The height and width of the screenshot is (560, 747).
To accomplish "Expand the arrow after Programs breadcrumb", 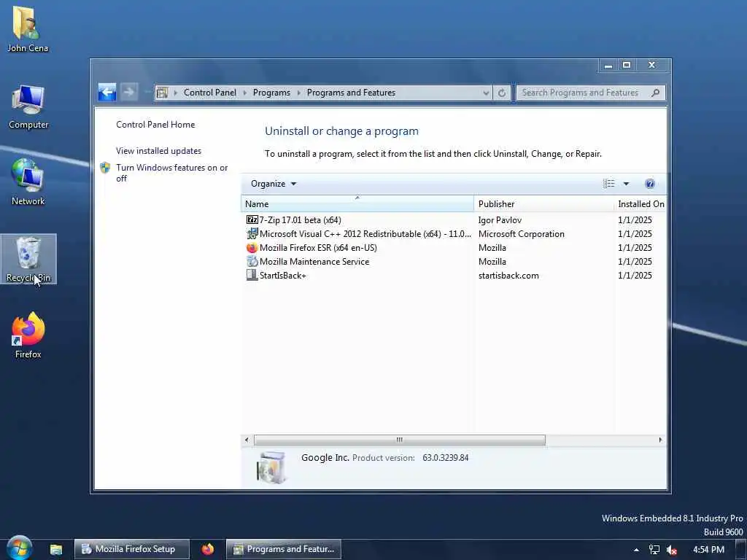I will click(x=298, y=93).
